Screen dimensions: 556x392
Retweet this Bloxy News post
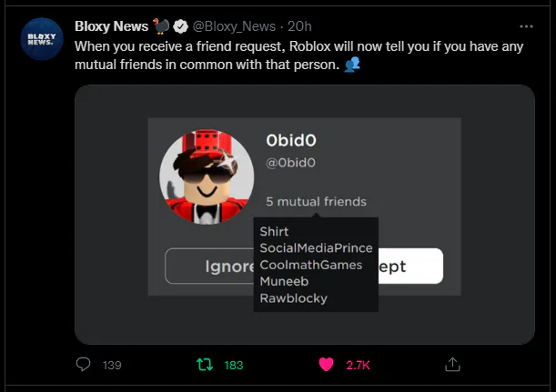point(205,365)
